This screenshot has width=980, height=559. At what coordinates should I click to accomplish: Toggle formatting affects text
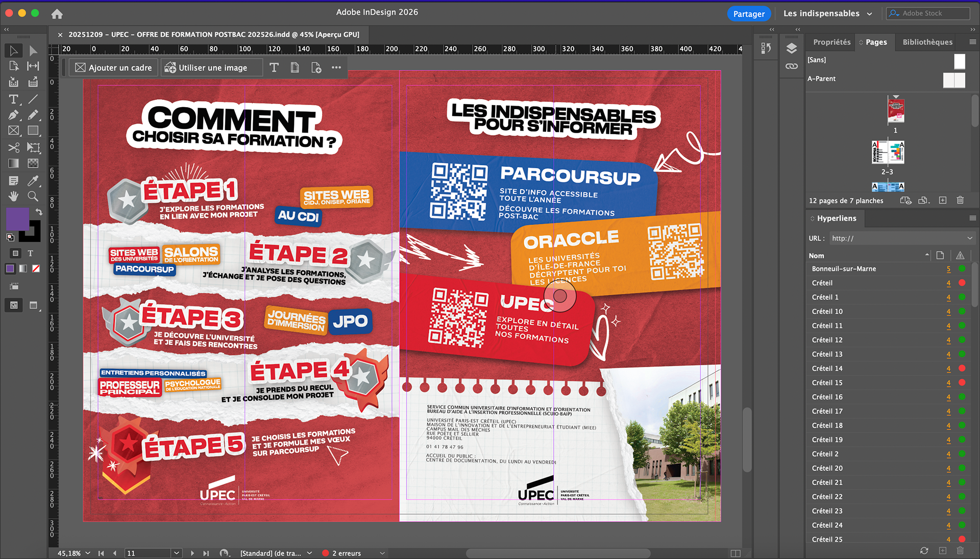tap(31, 253)
